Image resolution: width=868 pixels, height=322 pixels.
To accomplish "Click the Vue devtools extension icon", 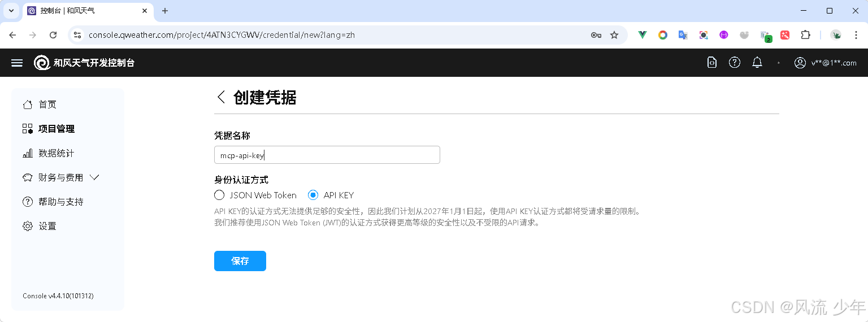I will click(643, 35).
